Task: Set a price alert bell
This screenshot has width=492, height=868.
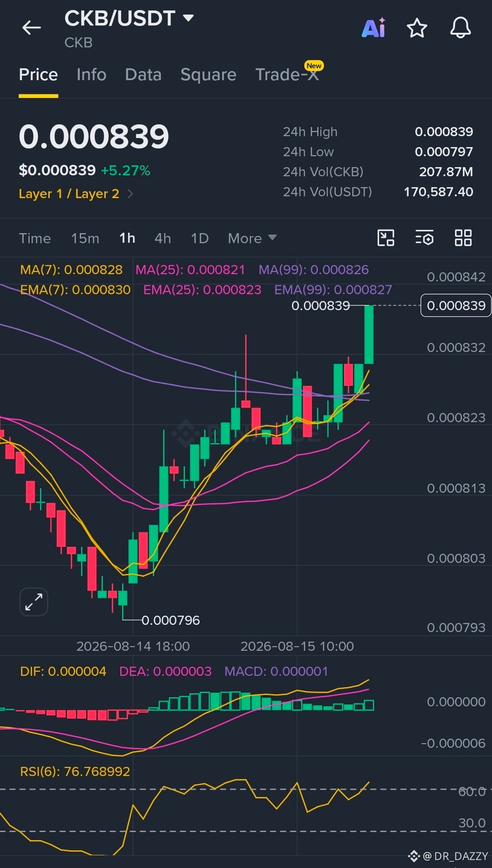Action: point(461,28)
